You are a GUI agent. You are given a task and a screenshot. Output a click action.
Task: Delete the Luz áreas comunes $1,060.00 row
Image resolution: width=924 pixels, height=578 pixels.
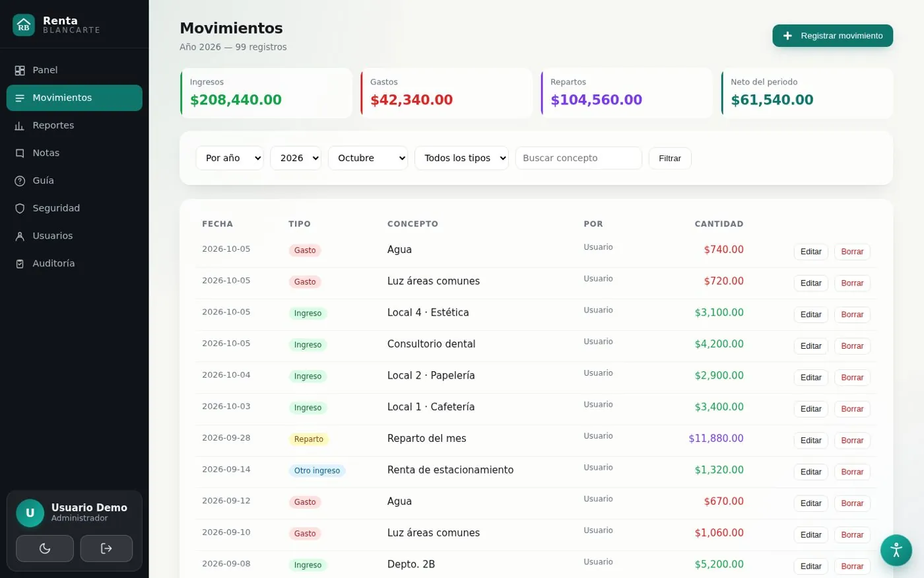(852, 535)
